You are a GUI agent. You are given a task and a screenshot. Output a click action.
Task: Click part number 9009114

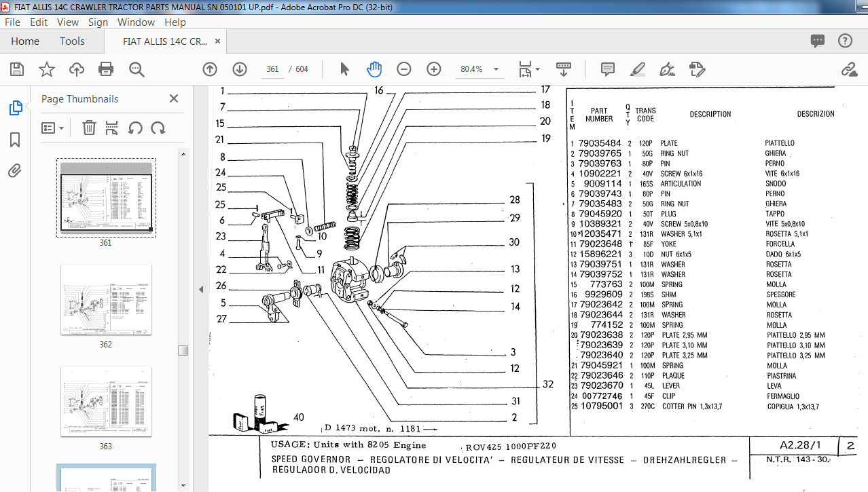tap(603, 183)
